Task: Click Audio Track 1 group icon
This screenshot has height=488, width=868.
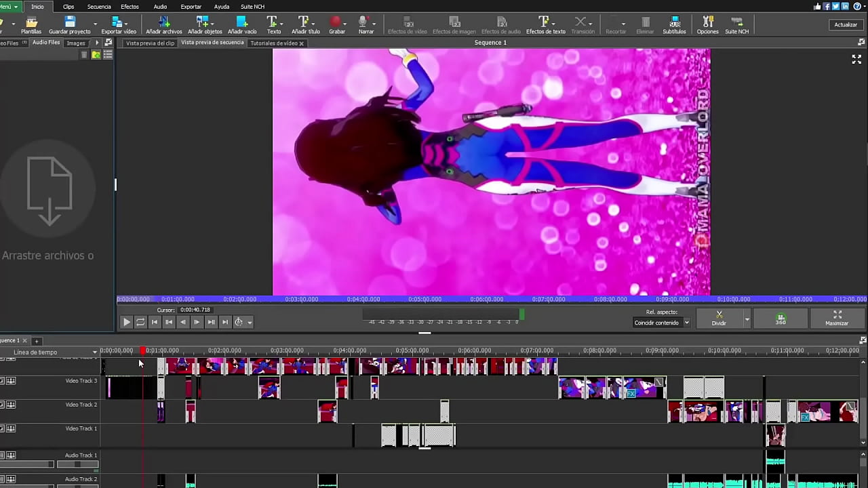Action: (x=11, y=455)
